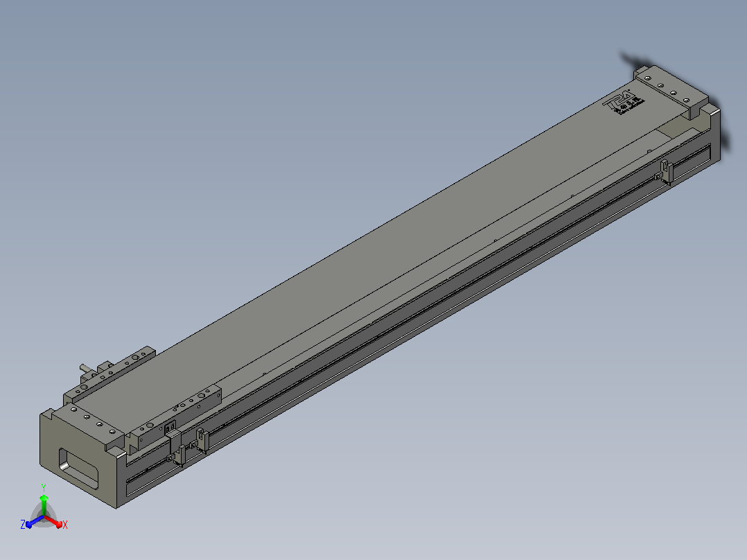
Task: Click the blue Z axis of the triad
Action: tap(32, 522)
